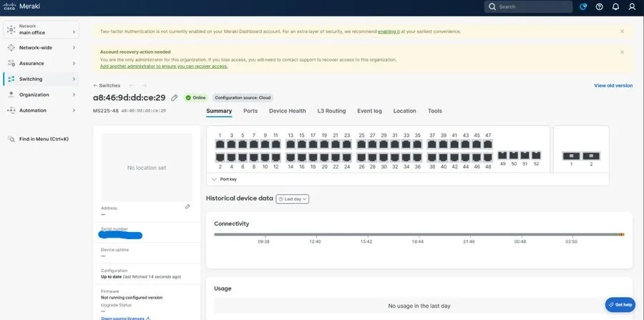Select switch port 48 icon

click(488, 157)
